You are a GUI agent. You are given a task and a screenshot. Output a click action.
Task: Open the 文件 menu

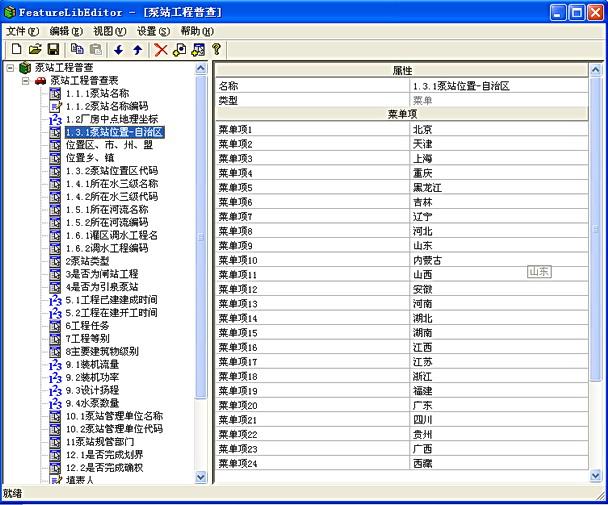[22, 31]
